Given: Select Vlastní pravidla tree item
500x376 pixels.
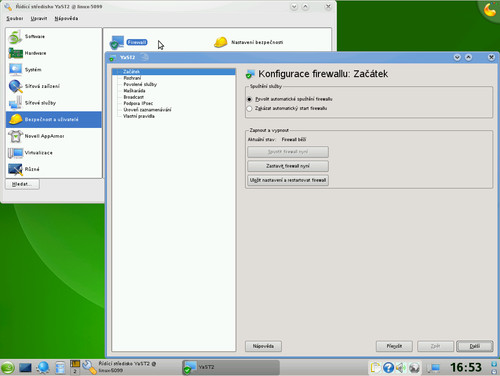Looking at the screenshot, I should click(139, 116).
